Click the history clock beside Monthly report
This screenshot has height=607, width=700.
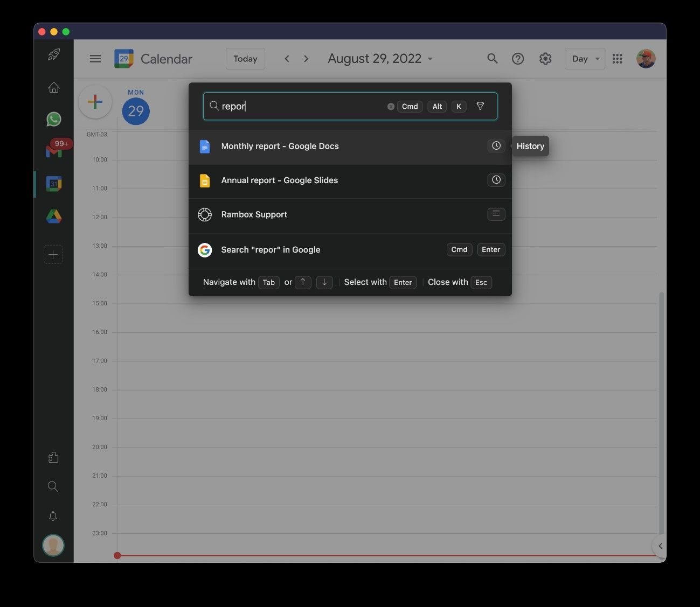point(496,145)
